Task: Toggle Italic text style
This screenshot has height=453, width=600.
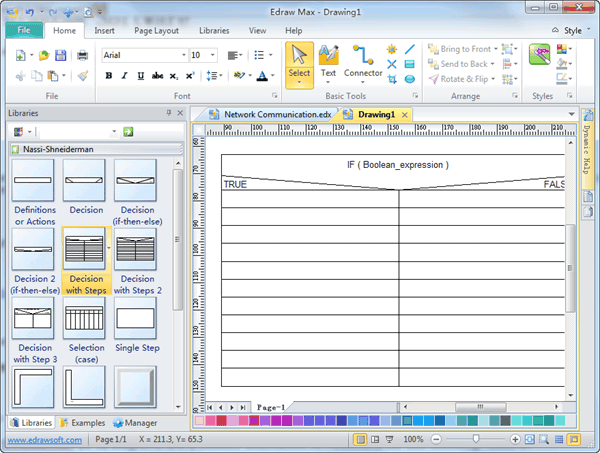Action: click(x=124, y=76)
